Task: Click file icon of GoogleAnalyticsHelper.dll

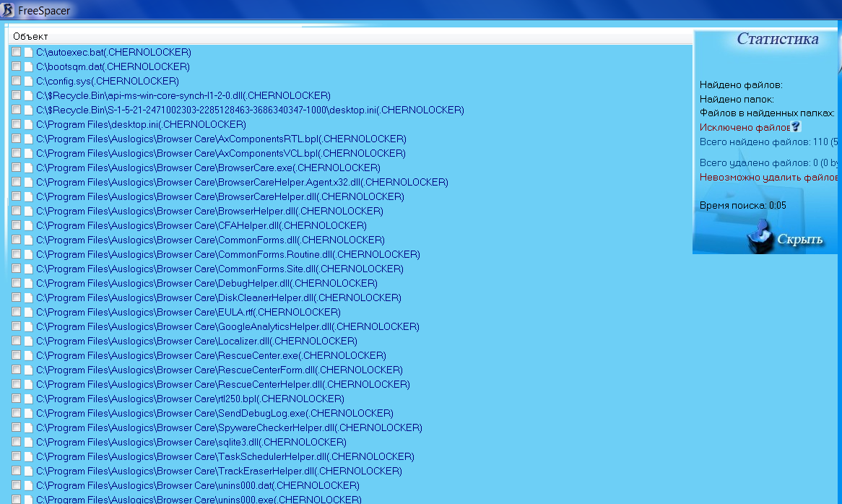Action: [x=28, y=327]
